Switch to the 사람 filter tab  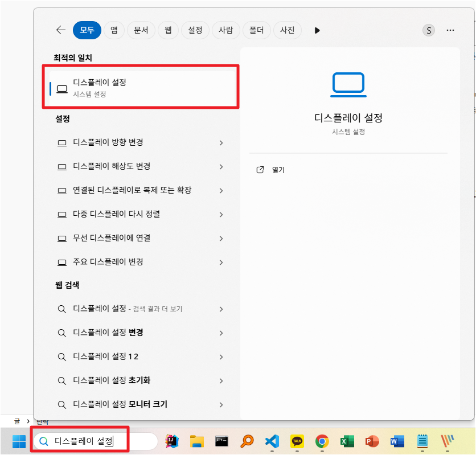tap(226, 30)
